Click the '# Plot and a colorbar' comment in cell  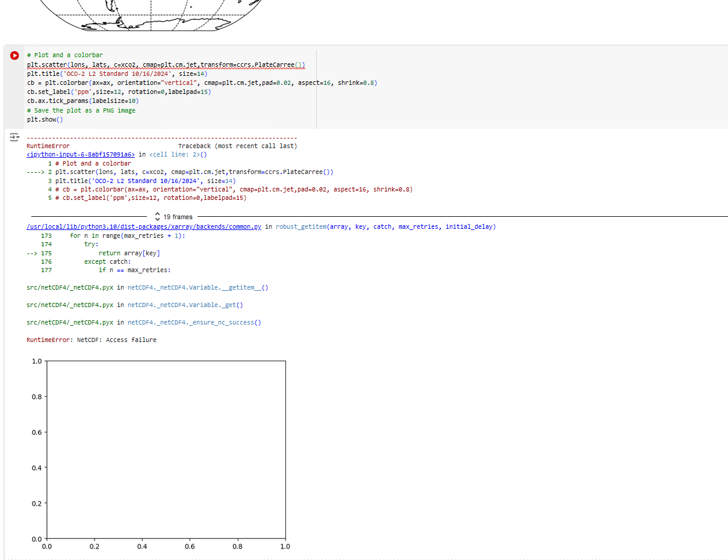coord(65,55)
